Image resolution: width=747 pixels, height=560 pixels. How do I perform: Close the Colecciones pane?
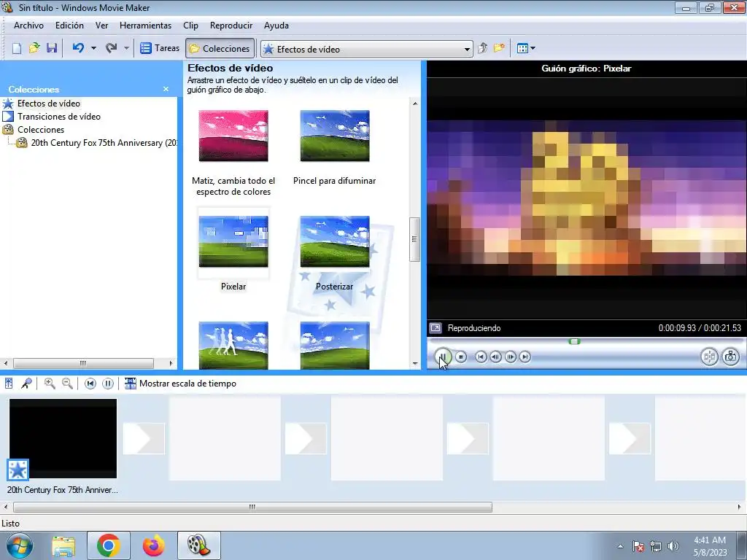click(166, 89)
